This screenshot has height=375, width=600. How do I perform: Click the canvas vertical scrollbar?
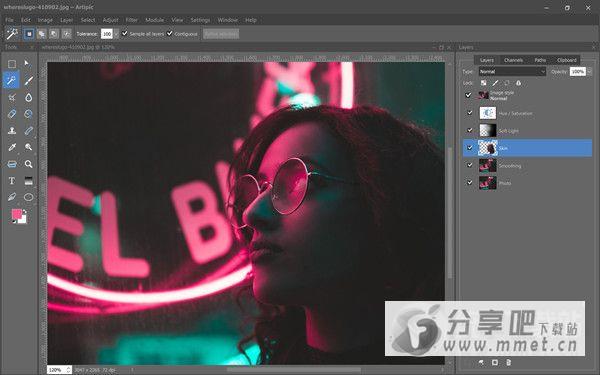point(450,212)
